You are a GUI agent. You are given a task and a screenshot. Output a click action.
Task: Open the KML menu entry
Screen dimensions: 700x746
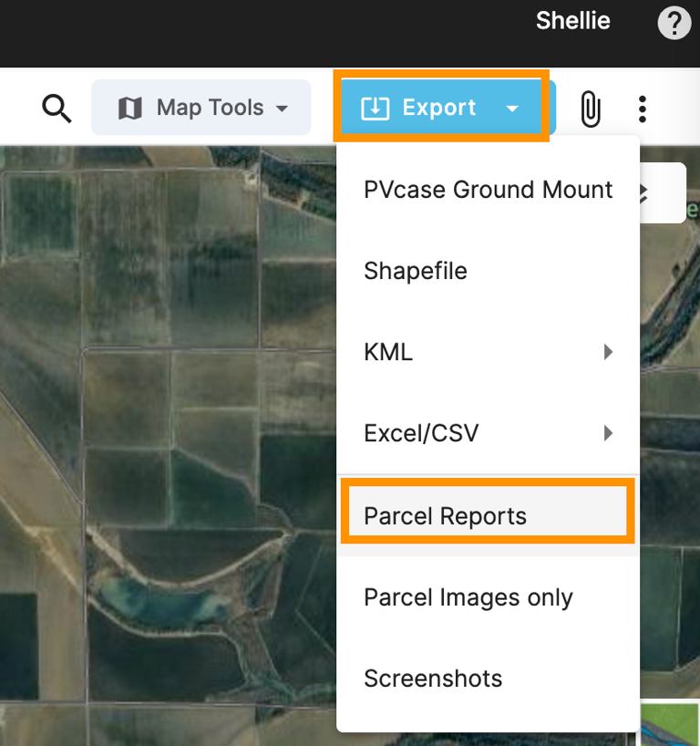tap(388, 352)
